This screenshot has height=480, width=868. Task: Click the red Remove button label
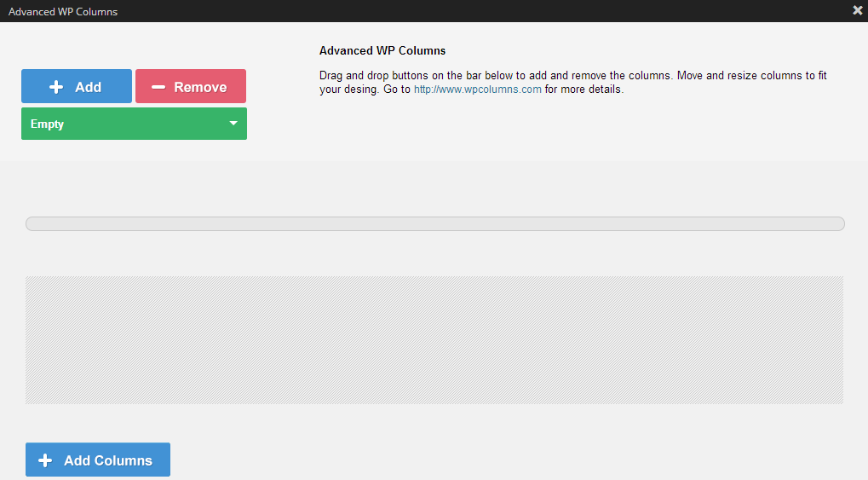click(200, 87)
